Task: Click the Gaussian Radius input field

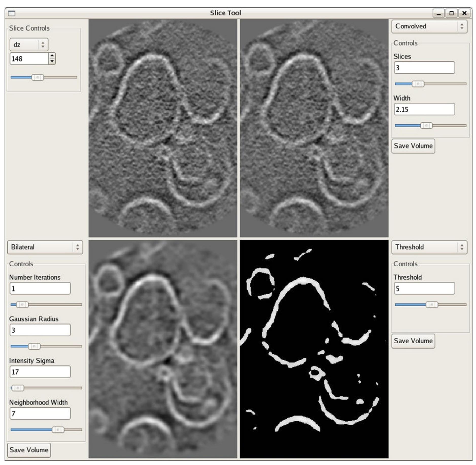Action: pos(40,330)
